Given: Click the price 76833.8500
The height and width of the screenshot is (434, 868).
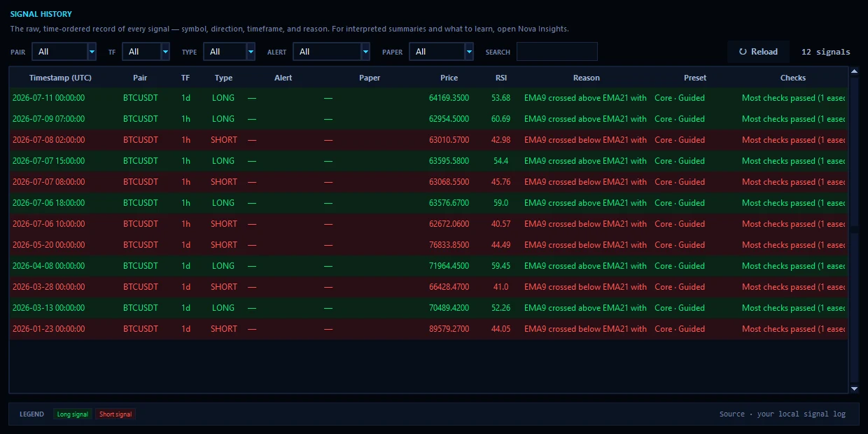Looking at the screenshot, I should click(449, 245).
